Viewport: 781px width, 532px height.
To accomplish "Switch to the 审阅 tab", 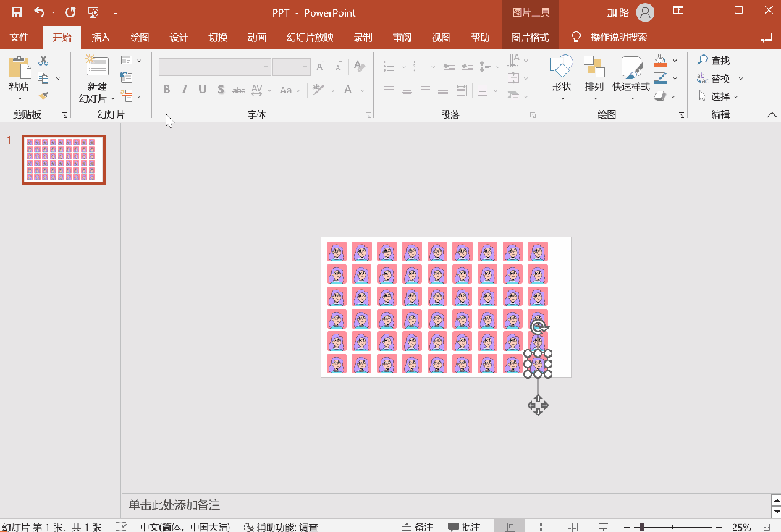I will 402,38.
